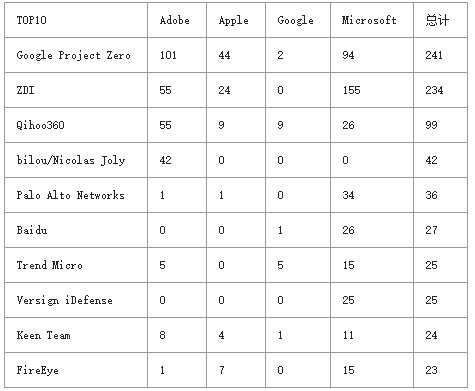Select ZDI Microsoft count 155
Screen dimensions: 475x391
tap(352, 90)
